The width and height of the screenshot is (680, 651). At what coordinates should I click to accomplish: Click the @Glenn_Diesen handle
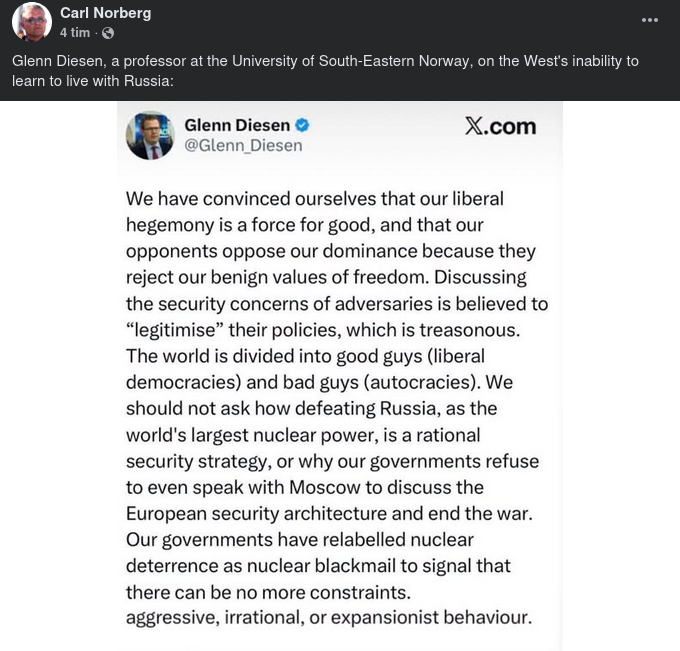coord(243,146)
